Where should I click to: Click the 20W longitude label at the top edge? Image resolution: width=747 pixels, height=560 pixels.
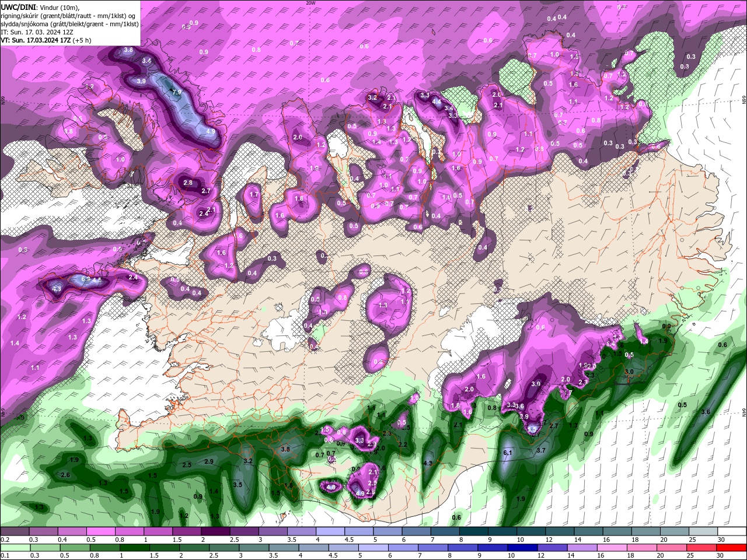coord(310,3)
